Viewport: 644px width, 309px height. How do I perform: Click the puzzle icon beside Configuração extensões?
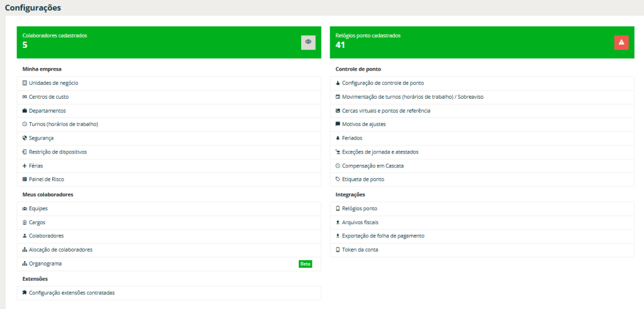tap(25, 293)
